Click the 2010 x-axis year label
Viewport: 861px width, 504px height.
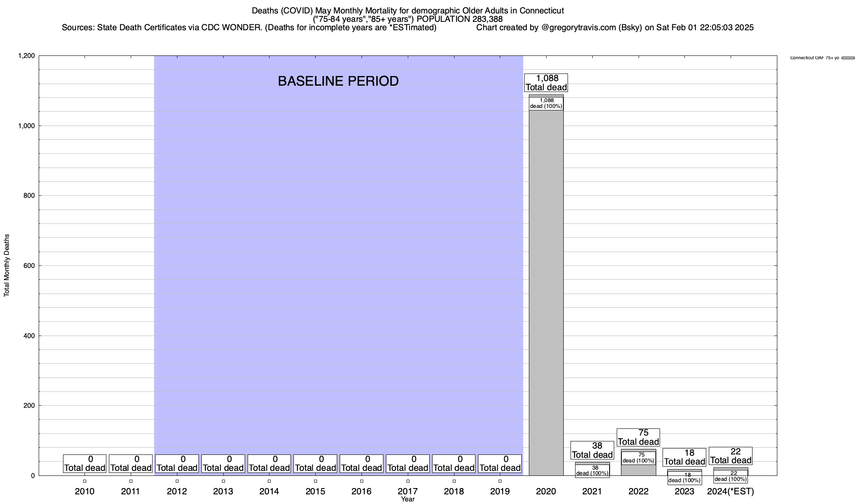(85, 491)
